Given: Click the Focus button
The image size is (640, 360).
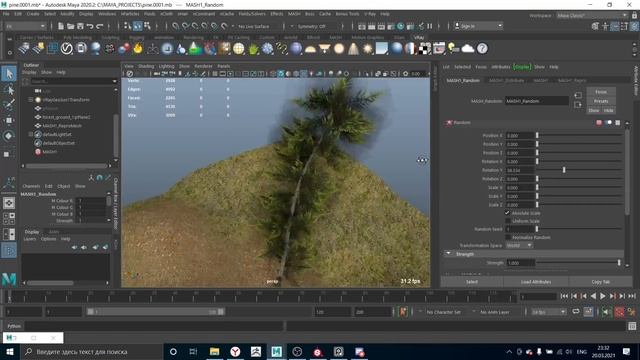Looking at the screenshot, I should [x=601, y=92].
